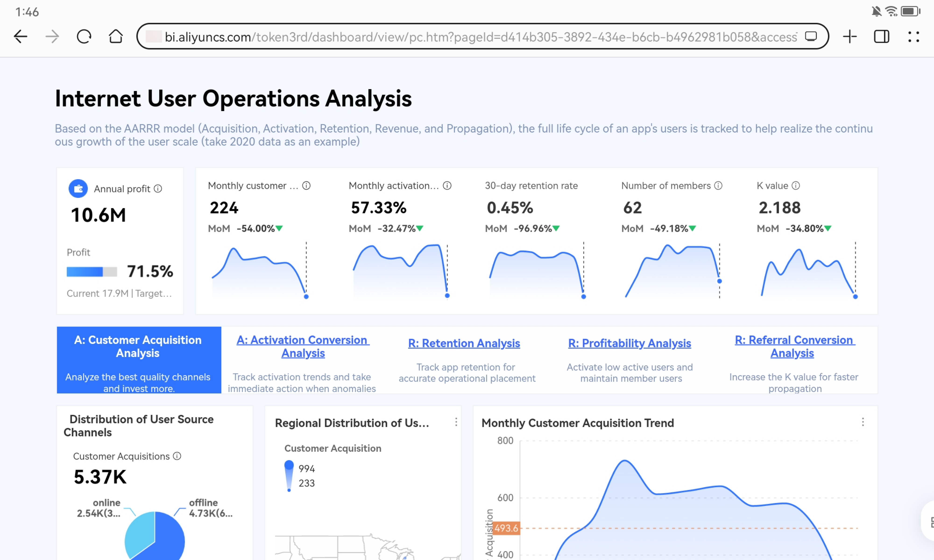The height and width of the screenshot is (560, 934).
Task: Tap the desktop-mode icon in the address bar
Action: click(811, 37)
